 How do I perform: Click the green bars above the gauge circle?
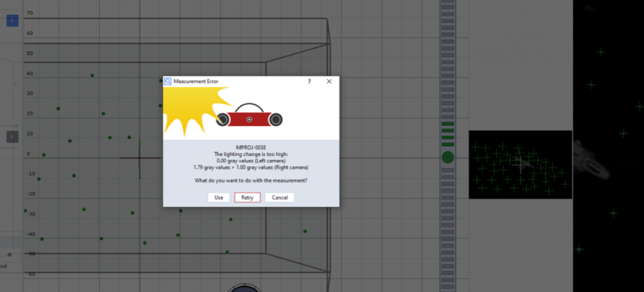coord(448,133)
